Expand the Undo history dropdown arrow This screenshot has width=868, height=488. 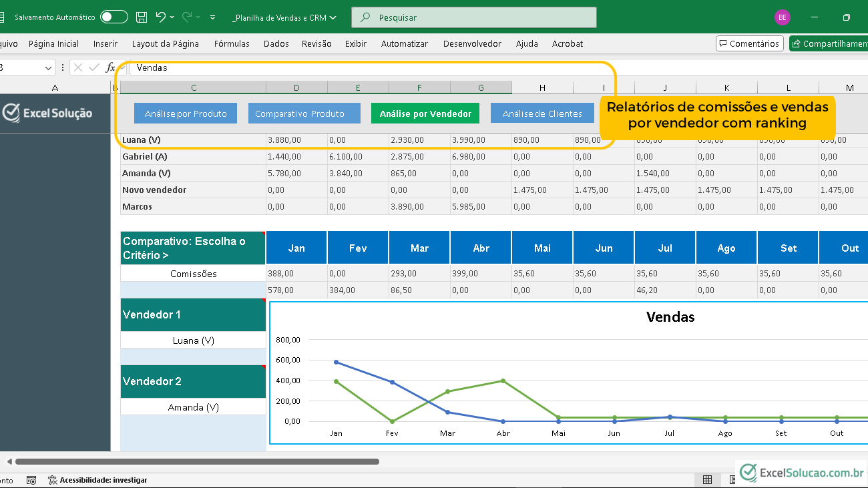(172, 17)
